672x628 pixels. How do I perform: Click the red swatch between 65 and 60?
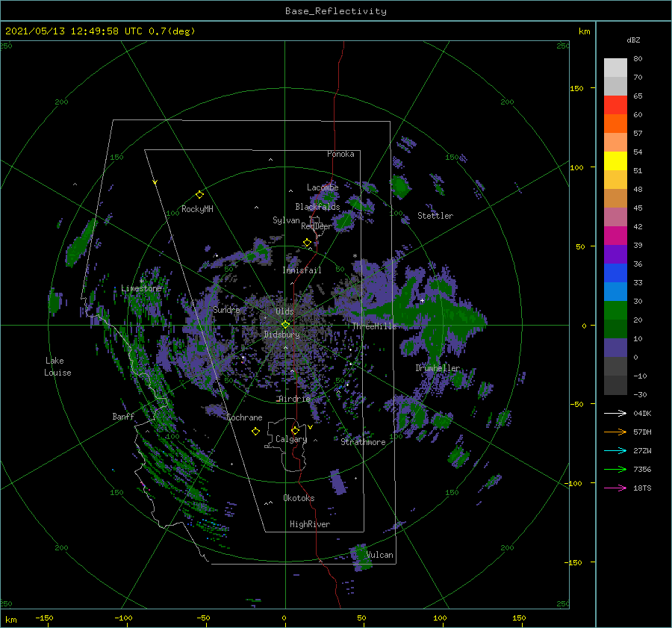pos(615,105)
